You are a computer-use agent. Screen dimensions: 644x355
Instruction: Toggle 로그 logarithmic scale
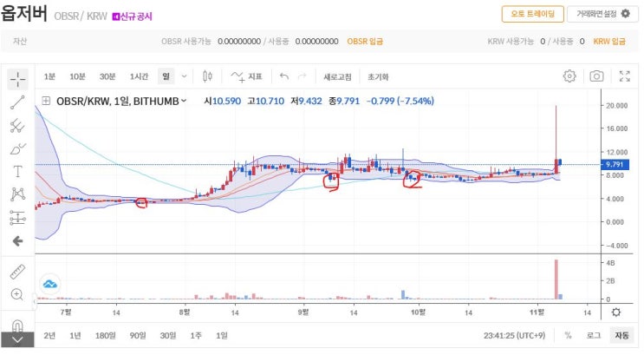tap(594, 336)
